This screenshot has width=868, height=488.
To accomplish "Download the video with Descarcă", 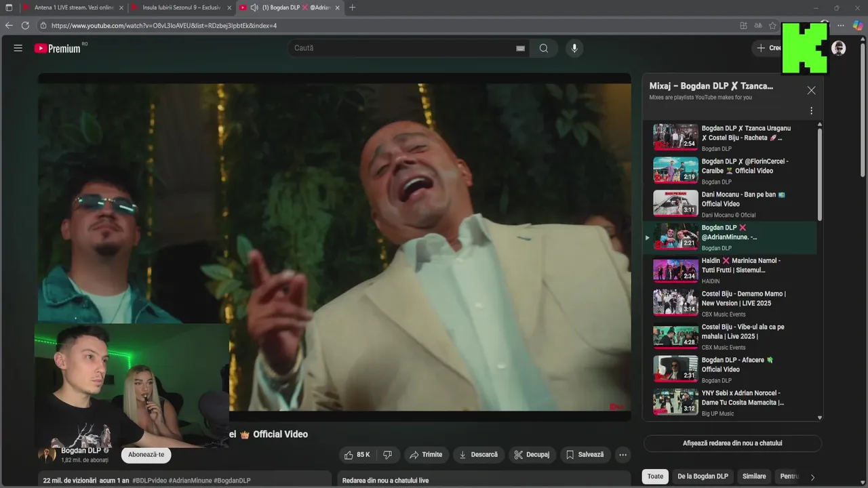I will coord(478,455).
